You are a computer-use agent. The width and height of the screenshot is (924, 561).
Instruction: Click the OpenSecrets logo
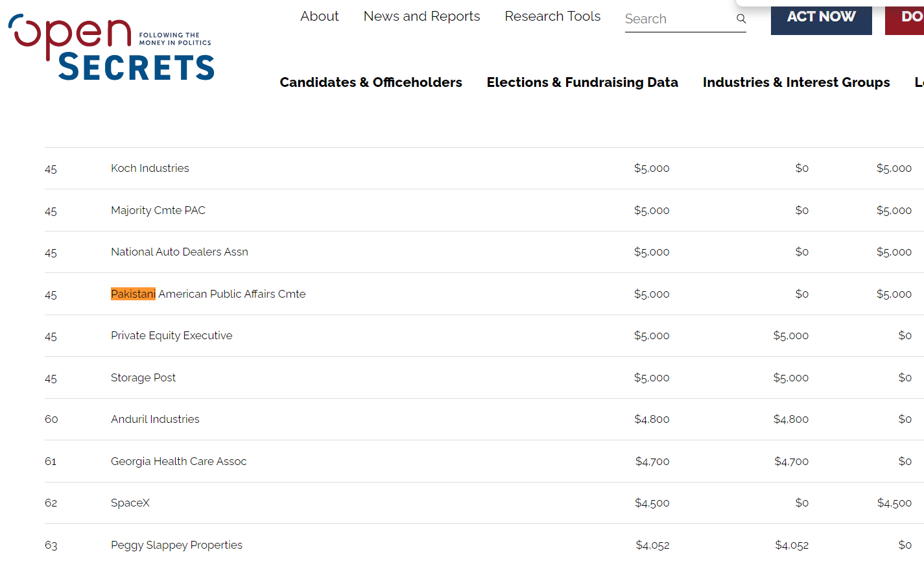[111, 48]
